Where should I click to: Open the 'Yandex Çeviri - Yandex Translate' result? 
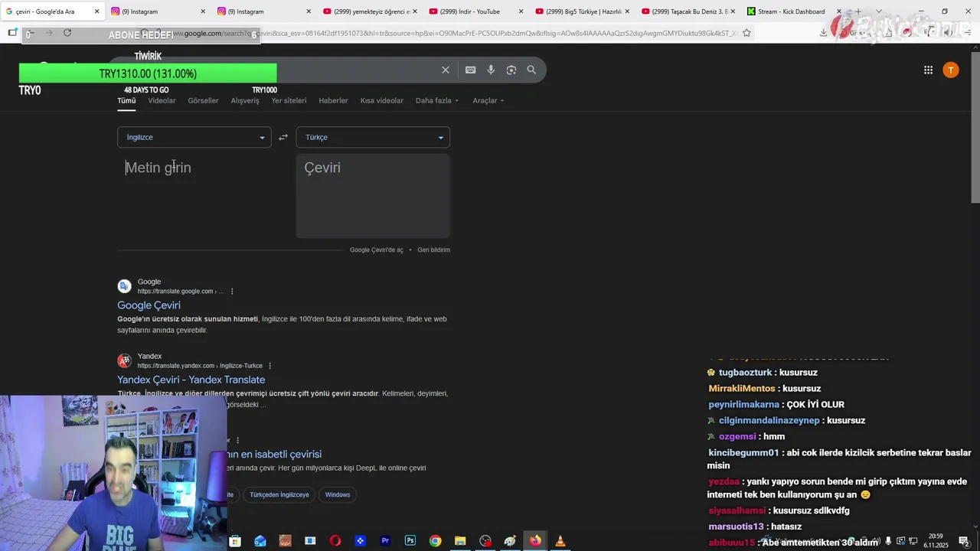click(191, 380)
